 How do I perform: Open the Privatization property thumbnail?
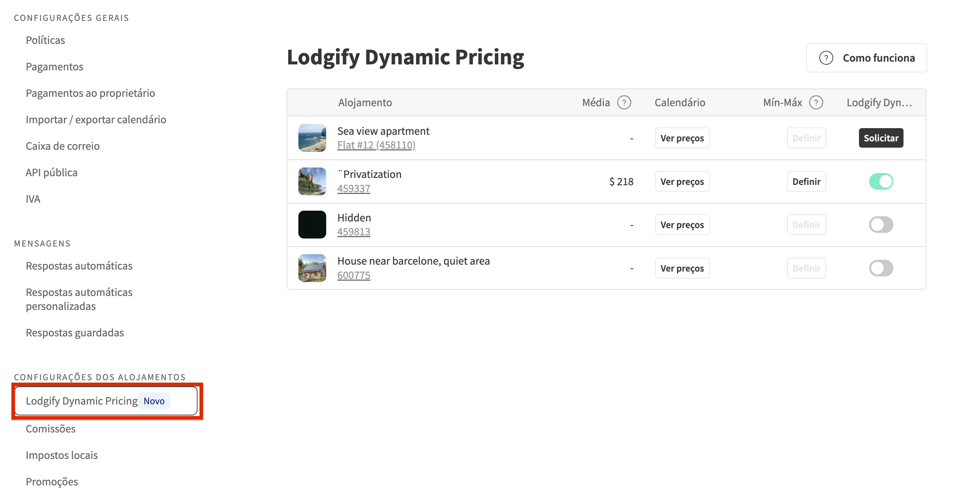tap(312, 181)
